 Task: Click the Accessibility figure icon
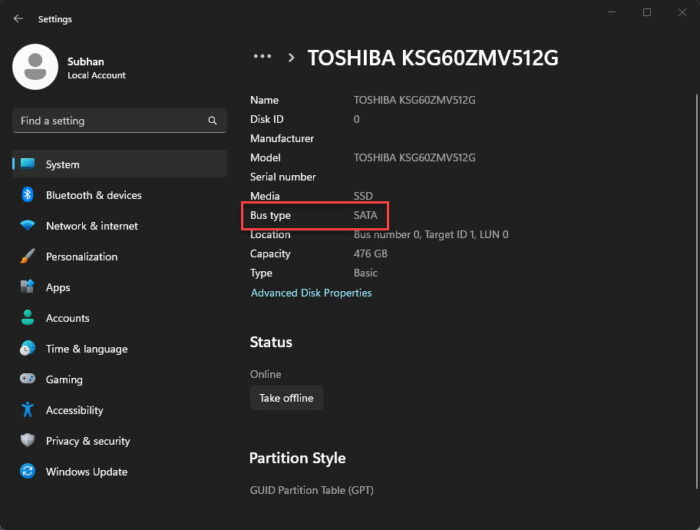point(28,409)
